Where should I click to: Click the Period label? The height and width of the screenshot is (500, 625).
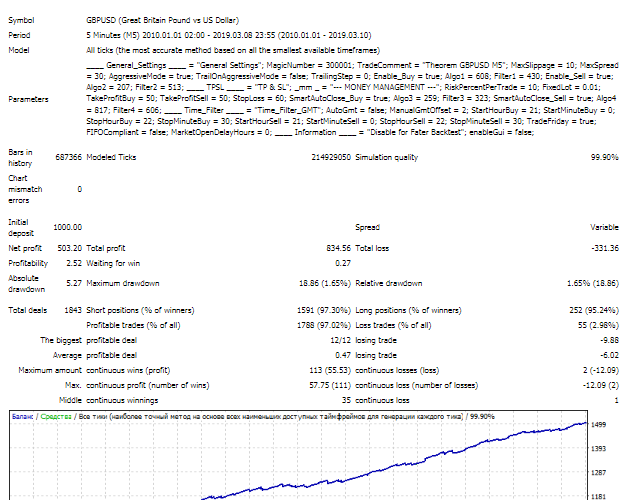pyautogui.click(x=19, y=35)
